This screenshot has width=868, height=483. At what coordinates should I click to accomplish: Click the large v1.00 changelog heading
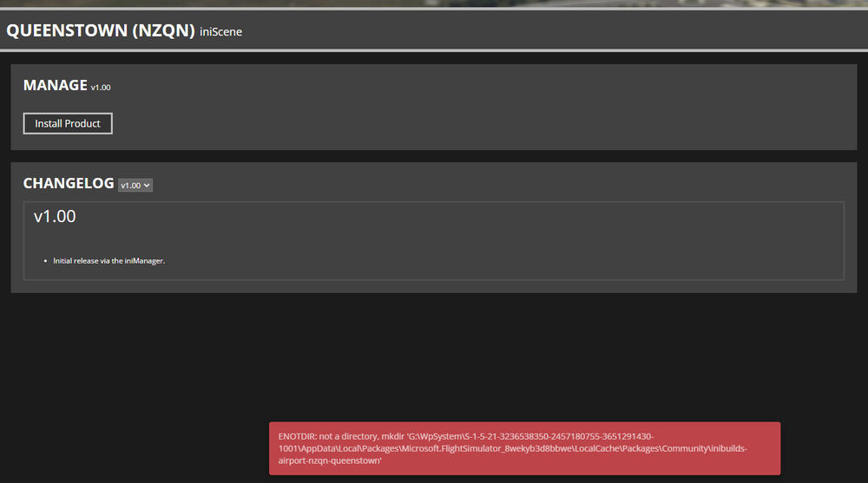tap(55, 216)
